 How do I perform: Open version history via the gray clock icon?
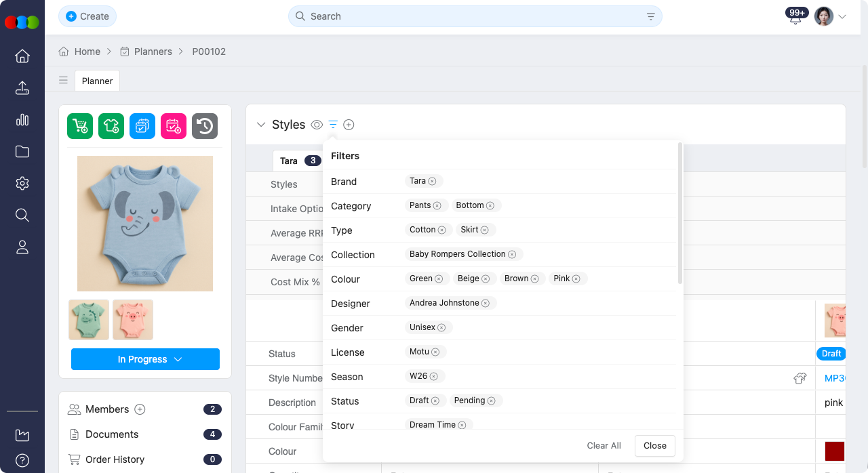204,125
